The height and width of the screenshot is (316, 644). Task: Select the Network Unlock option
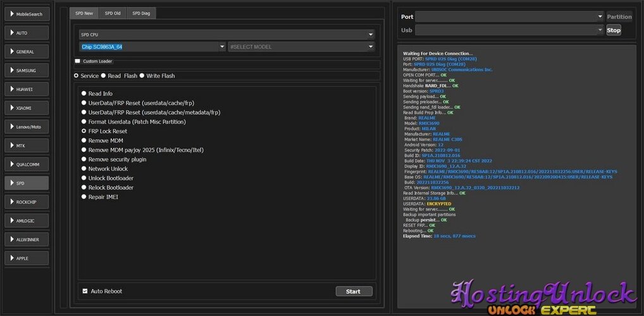[x=105, y=169]
